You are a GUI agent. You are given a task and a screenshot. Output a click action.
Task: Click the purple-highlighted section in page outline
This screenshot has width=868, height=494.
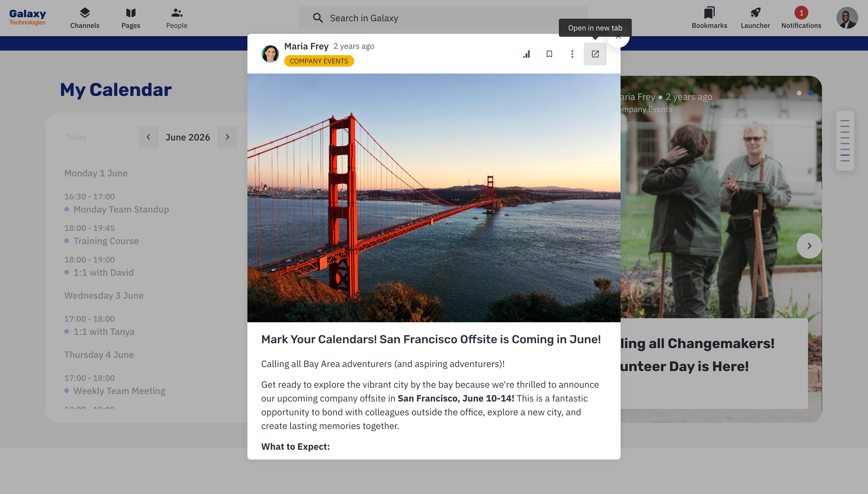coord(844,155)
